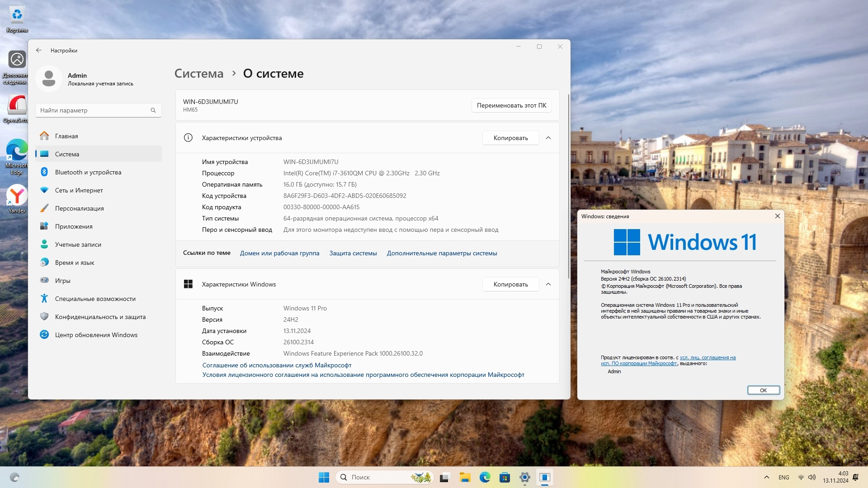
Task: Collapse Характеристики Windows section chevron
Action: 548,284
